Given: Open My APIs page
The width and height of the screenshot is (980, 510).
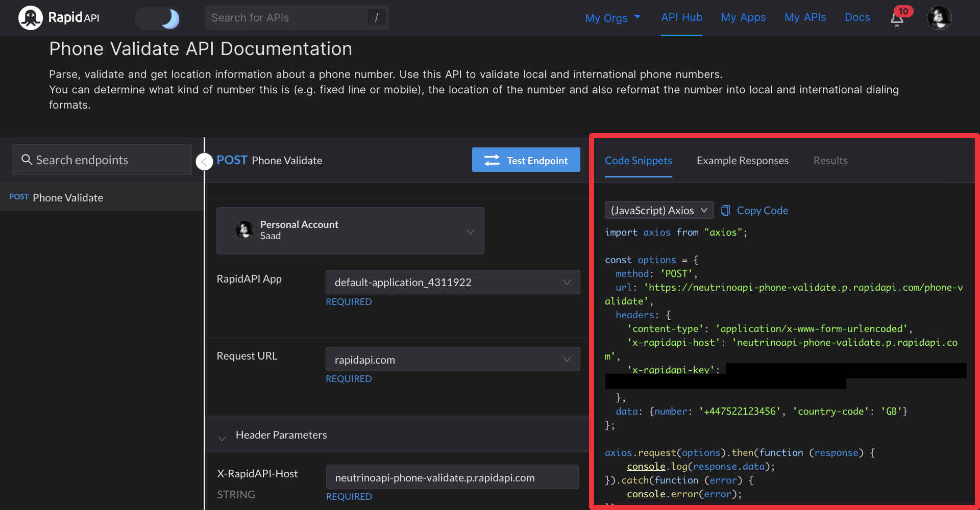Looking at the screenshot, I should 805,17.
